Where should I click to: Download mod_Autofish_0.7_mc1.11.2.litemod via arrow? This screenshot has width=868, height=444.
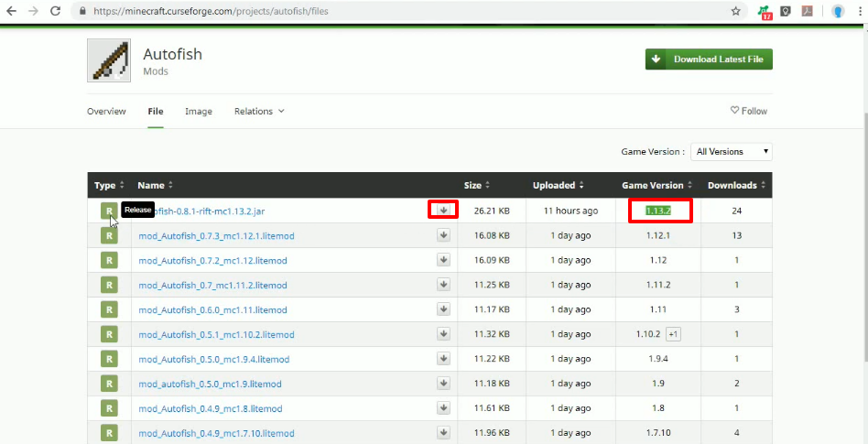coord(443,285)
